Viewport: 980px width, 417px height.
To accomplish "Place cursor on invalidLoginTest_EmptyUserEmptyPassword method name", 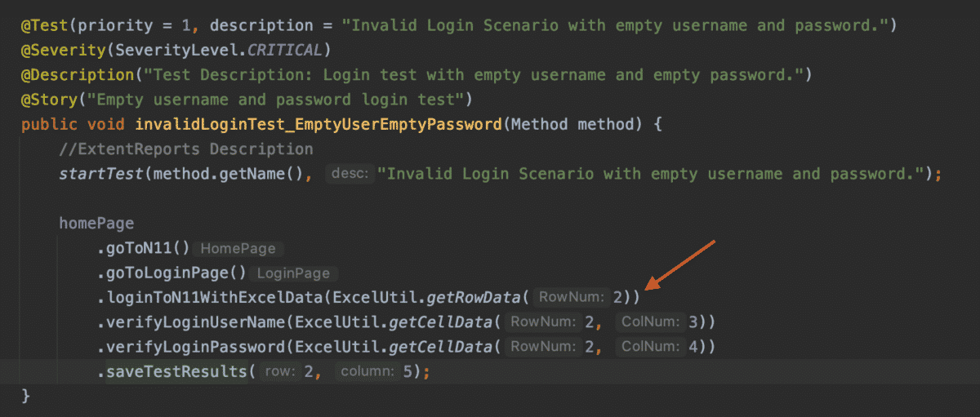I will click(317, 126).
